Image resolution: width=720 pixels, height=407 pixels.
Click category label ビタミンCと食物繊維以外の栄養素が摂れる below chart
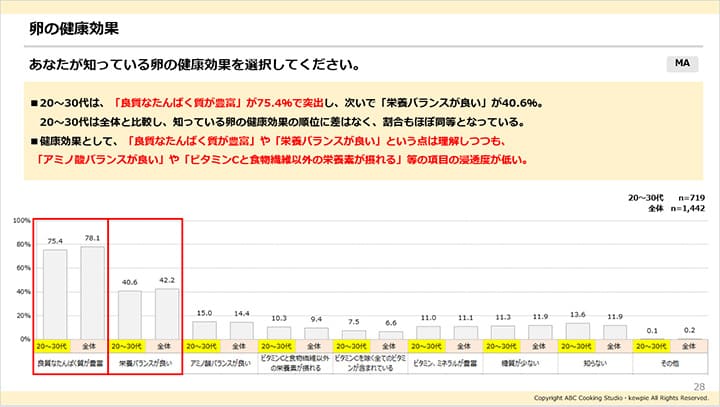295,363
